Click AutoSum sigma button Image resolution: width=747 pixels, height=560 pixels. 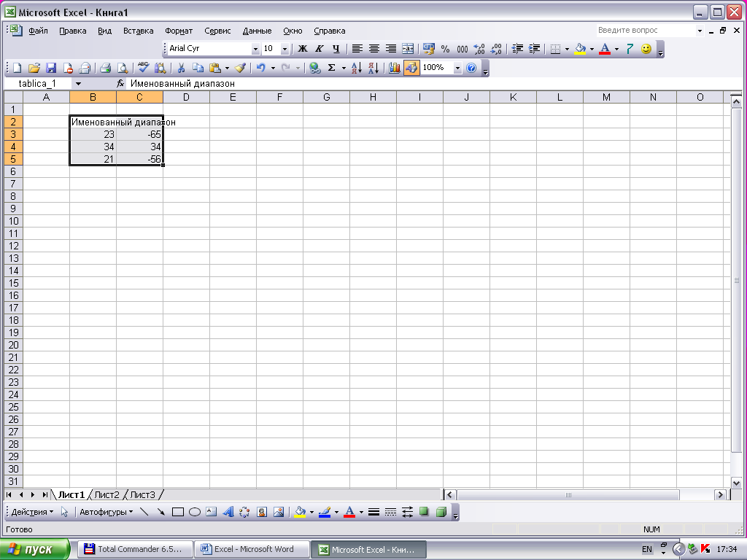[x=332, y=68]
